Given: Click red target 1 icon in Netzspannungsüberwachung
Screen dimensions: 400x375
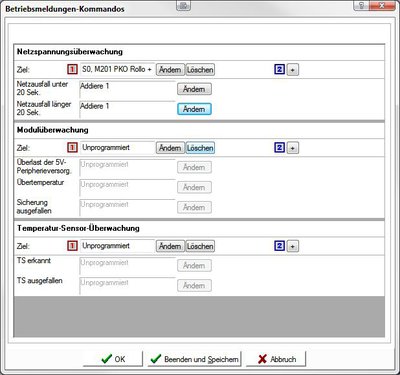Looking at the screenshot, I should (72, 70).
